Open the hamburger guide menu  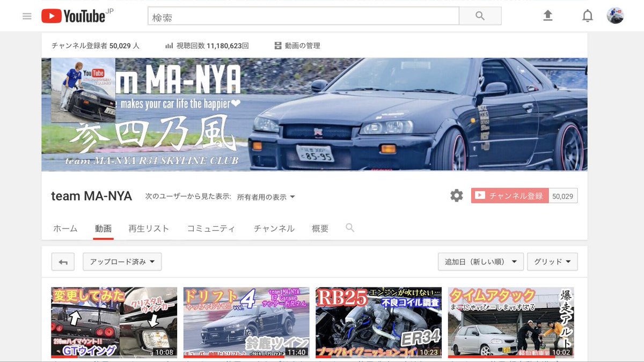coord(27,17)
